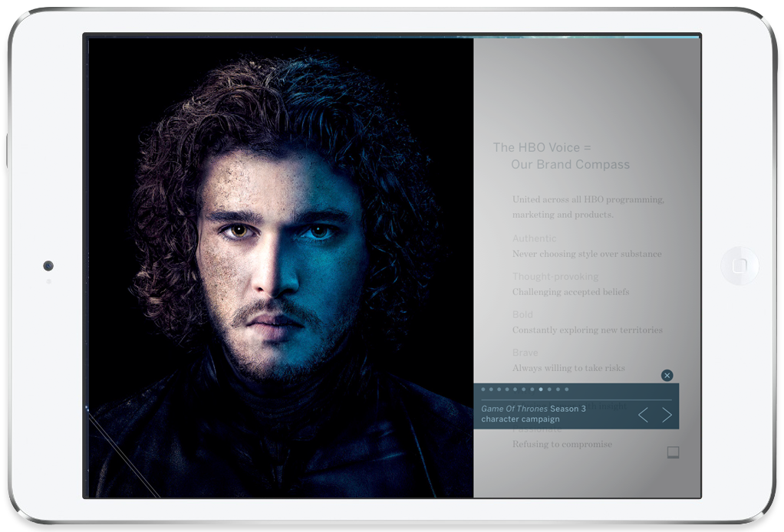This screenshot has height=532, width=784.
Task: Select the highlighted eighth pagination dot
Action: (541, 389)
